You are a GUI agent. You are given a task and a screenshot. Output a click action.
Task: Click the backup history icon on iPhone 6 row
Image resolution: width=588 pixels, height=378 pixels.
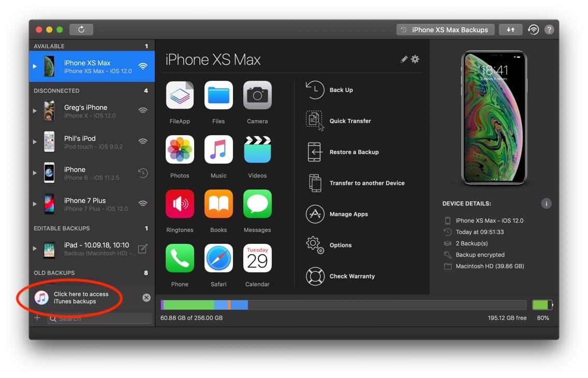click(x=143, y=173)
